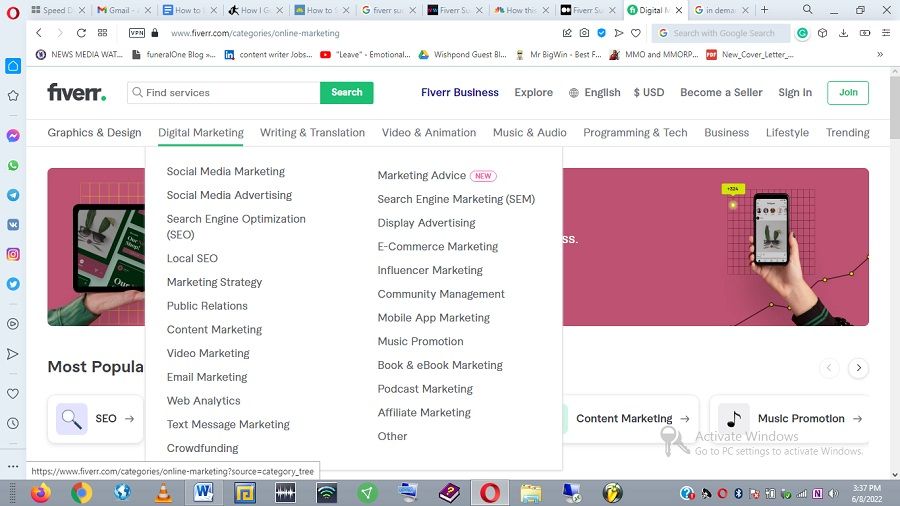900x506 pixels.
Task: Click the Find services input
Action: 224,92
